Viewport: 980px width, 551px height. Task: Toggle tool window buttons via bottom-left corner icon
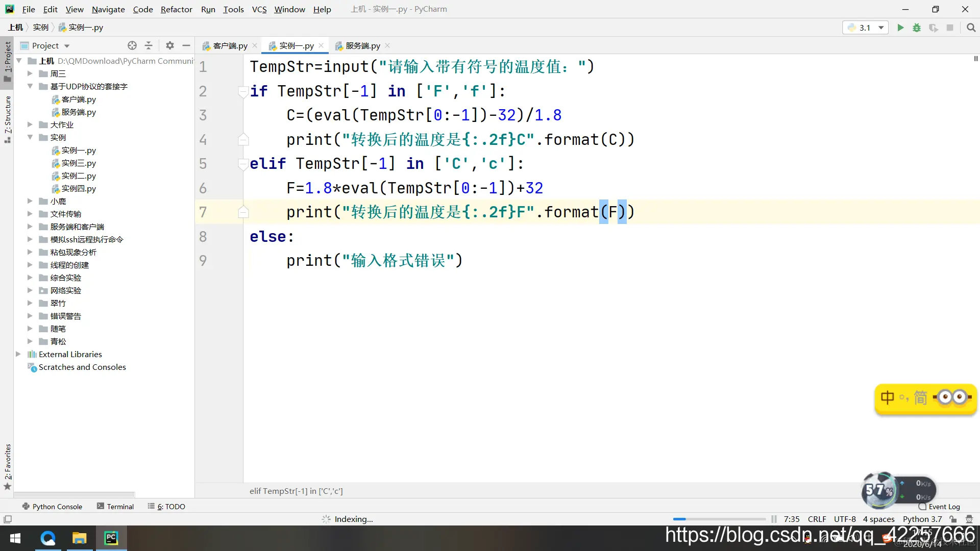(8, 519)
